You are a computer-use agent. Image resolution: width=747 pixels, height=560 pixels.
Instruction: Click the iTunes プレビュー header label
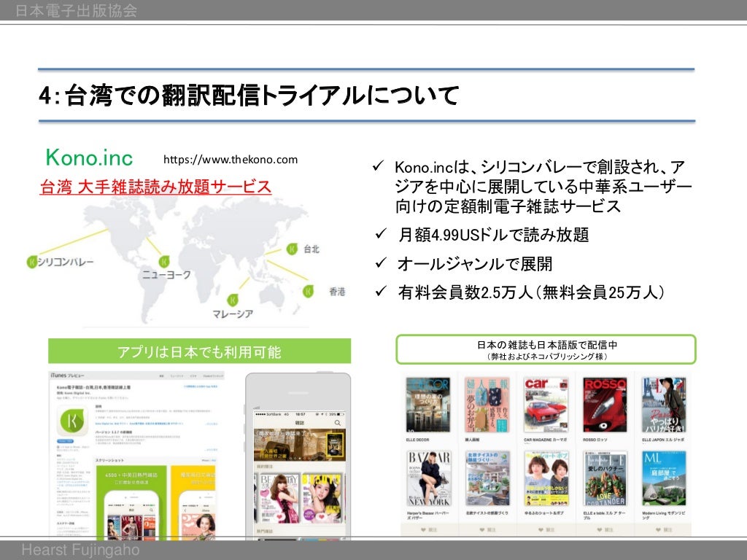(x=67, y=376)
